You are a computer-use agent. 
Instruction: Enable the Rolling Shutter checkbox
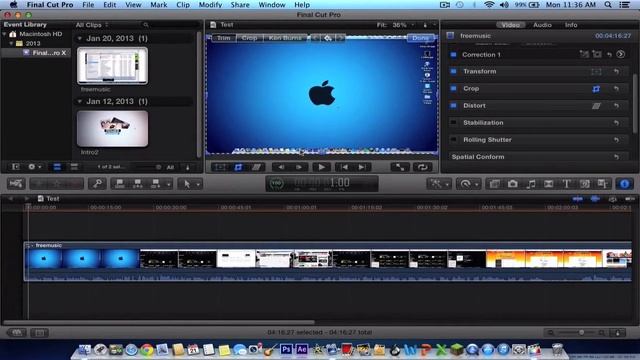(453, 140)
